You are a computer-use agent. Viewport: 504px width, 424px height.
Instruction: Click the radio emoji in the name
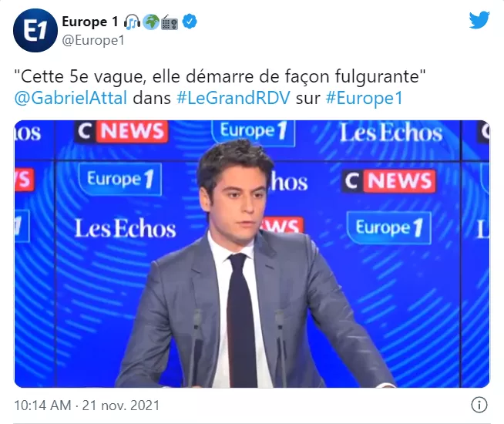coord(170,22)
